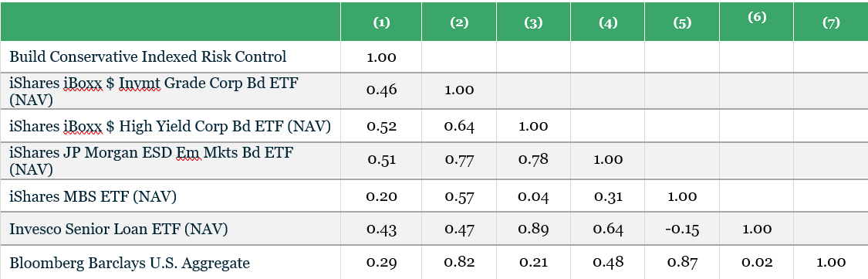
Task: Select the column header labeled (4)
Action: click(608, 22)
